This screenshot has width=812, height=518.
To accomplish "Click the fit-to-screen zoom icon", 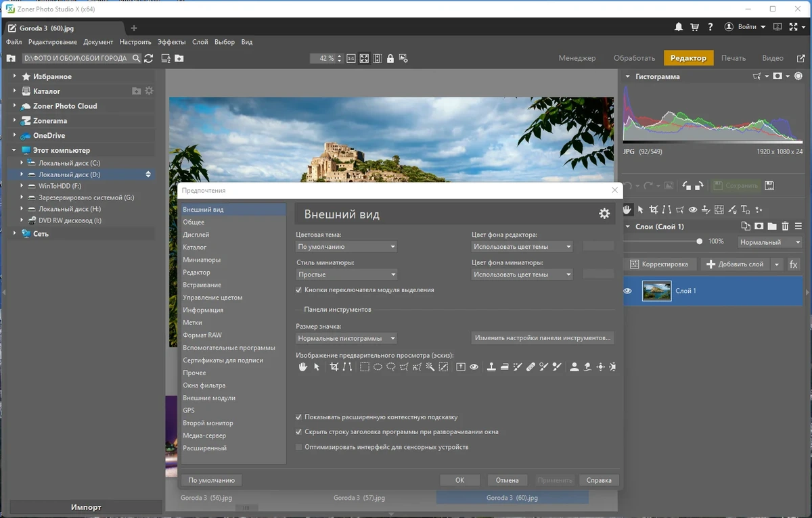I will [364, 58].
